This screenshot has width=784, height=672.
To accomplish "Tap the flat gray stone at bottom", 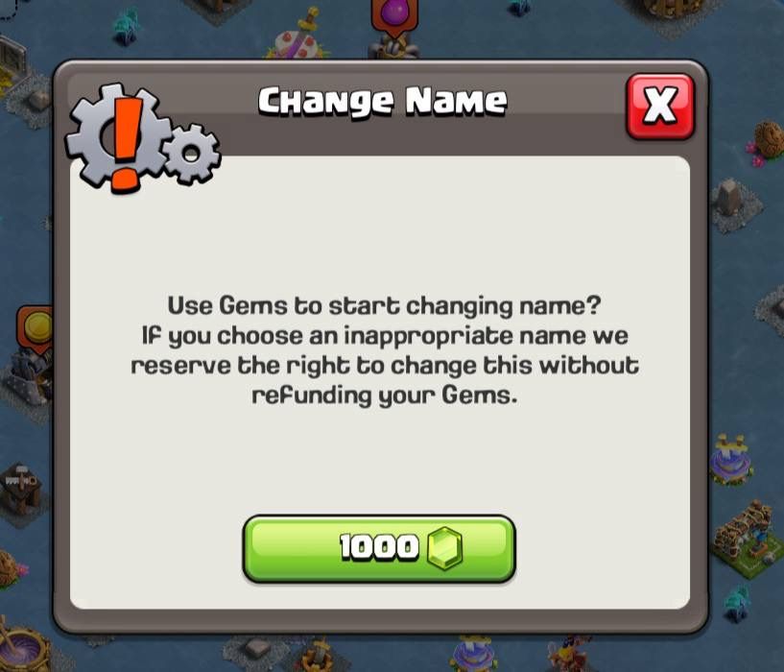I will (x=258, y=650).
